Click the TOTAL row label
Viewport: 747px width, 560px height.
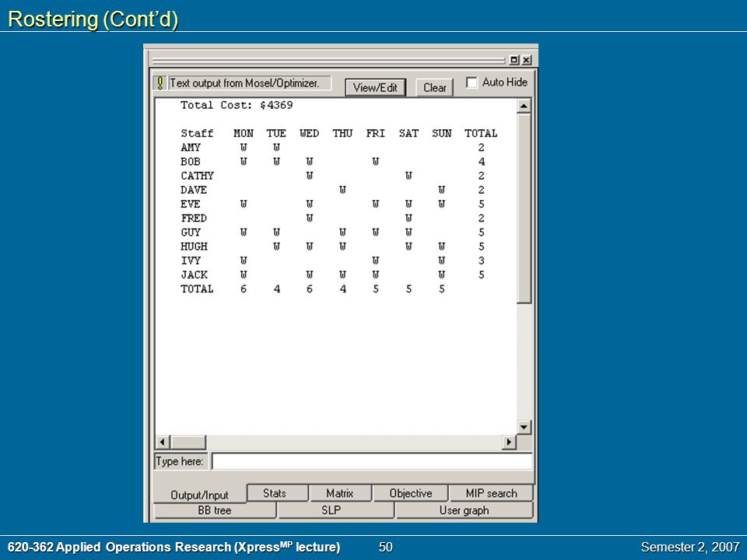pyautogui.click(x=197, y=289)
